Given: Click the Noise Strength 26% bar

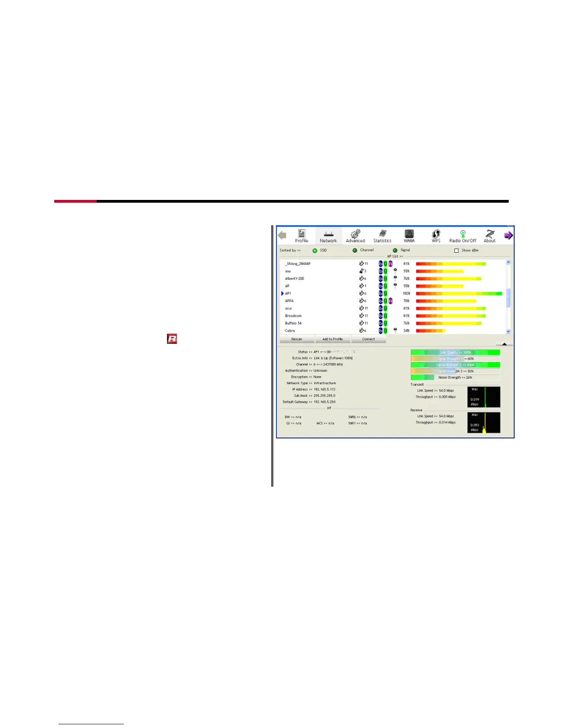Looking at the screenshot, I should point(455,377).
